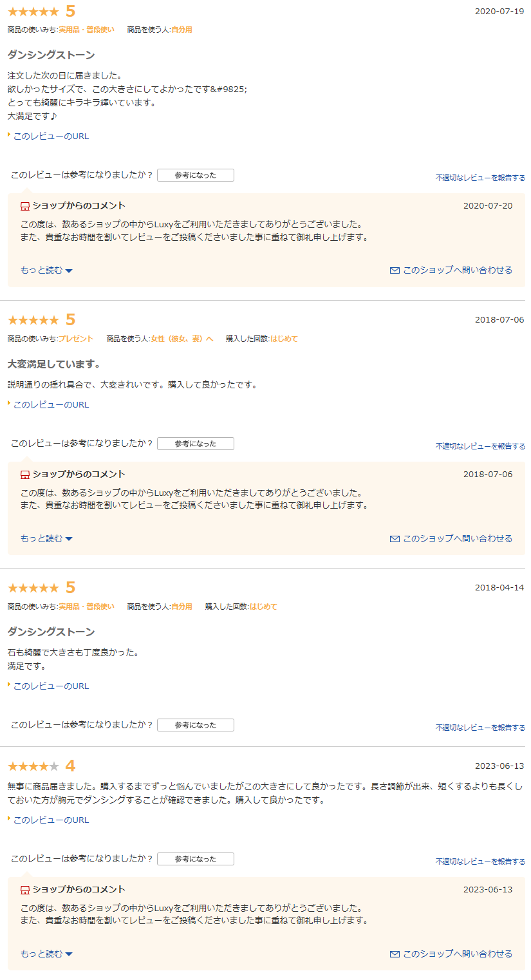The height and width of the screenshot is (980, 531).
Task: Mark the 2023-06-13 review as 参考になった
Action: (x=196, y=859)
